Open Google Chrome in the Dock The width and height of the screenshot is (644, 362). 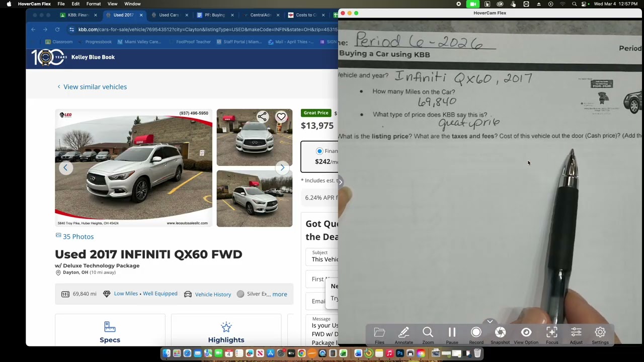tap(301, 353)
